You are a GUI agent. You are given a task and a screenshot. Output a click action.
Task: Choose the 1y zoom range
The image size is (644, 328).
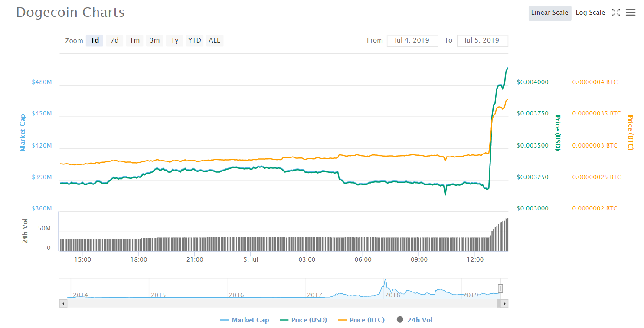pos(174,40)
